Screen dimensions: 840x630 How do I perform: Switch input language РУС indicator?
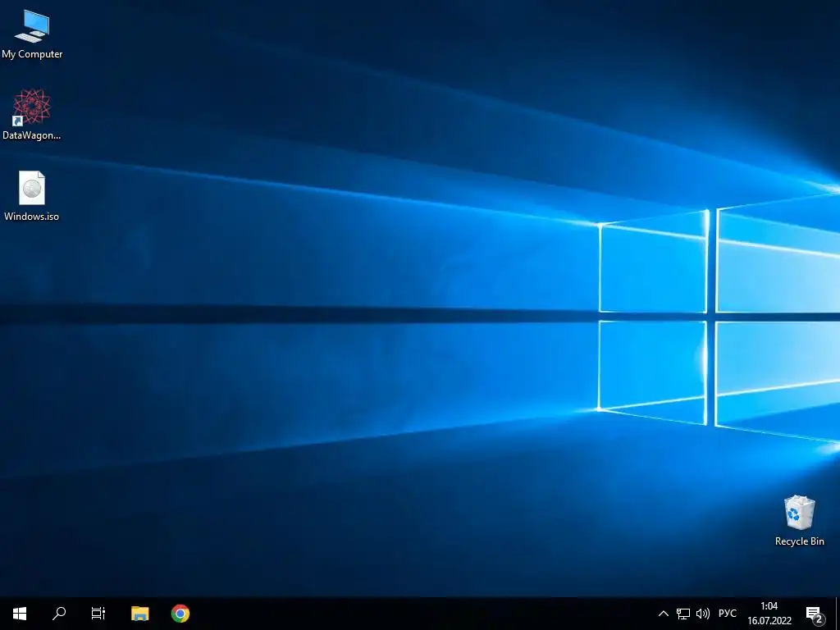point(728,614)
